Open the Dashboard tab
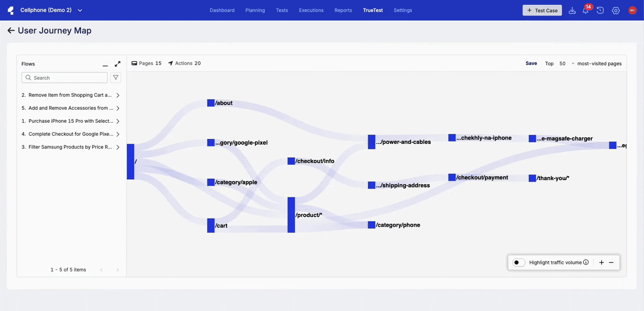Screen dimensions: 644x311 pos(222,10)
